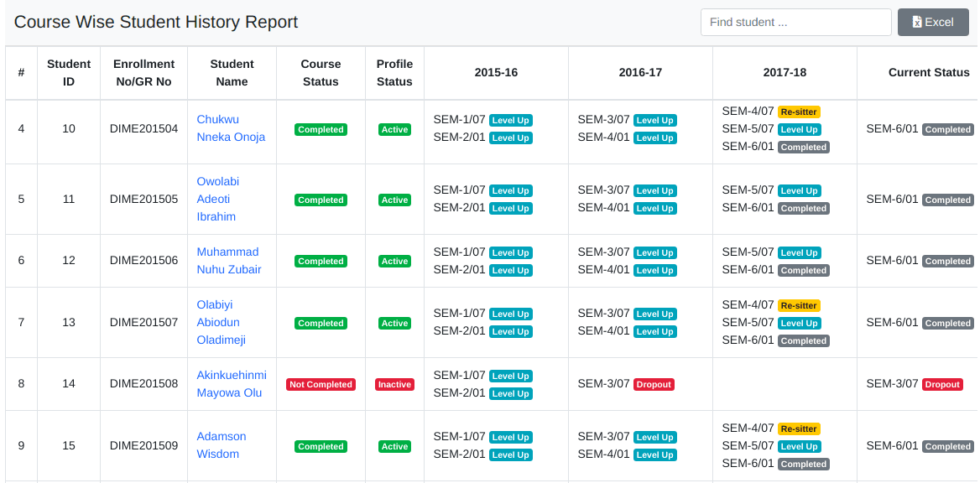Click Re-sitter badge in Chukwu's row
The image size is (980, 483).
[798, 112]
